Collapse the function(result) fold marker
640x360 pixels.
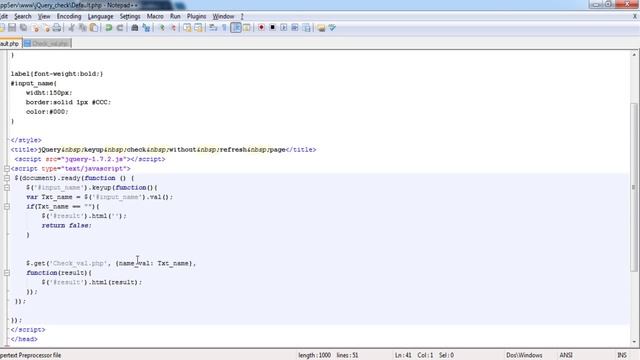click(x=7, y=273)
